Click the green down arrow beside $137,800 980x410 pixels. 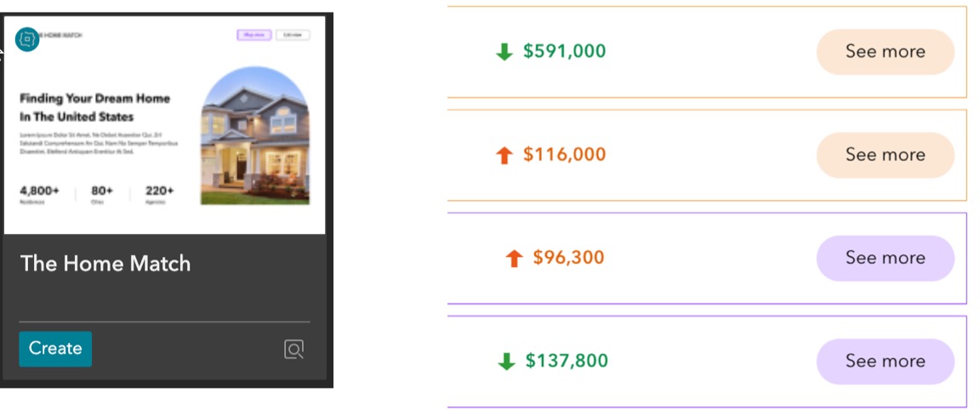506,362
